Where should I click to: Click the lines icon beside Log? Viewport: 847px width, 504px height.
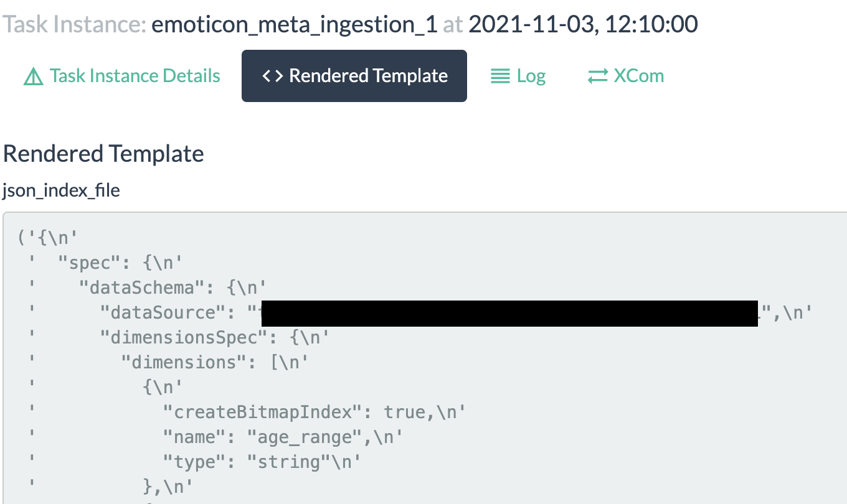point(500,77)
